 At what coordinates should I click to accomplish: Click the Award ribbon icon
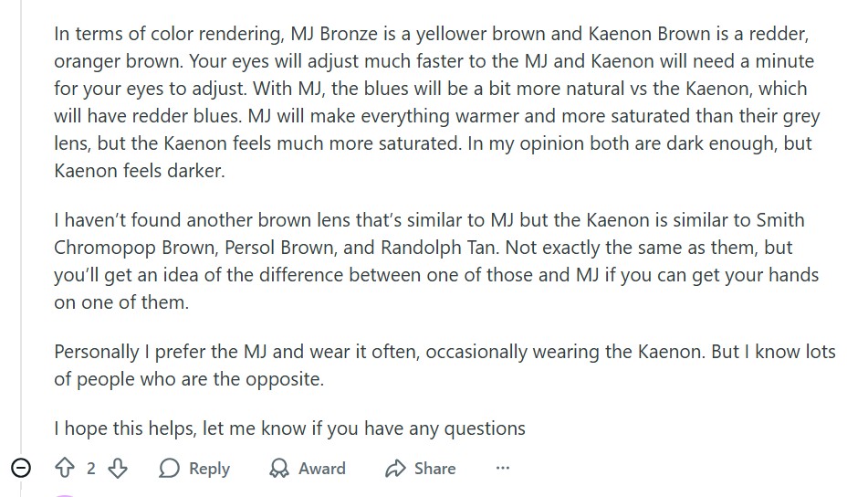[279, 469]
